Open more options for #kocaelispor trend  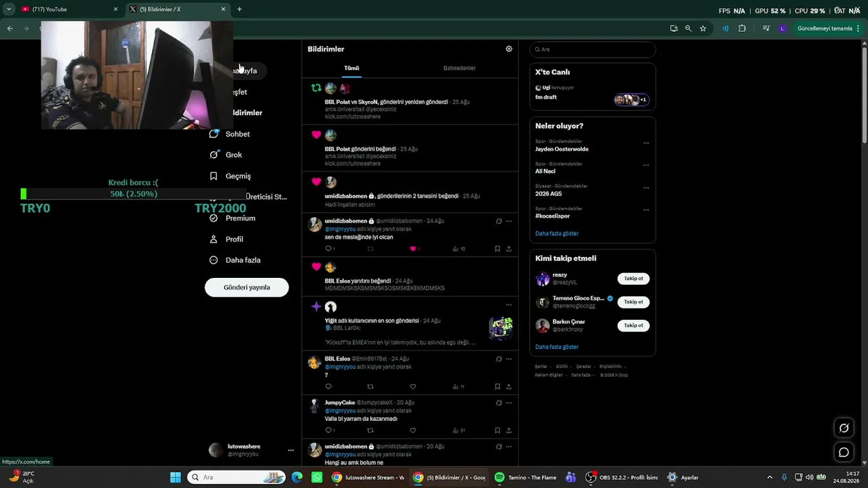click(646, 210)
